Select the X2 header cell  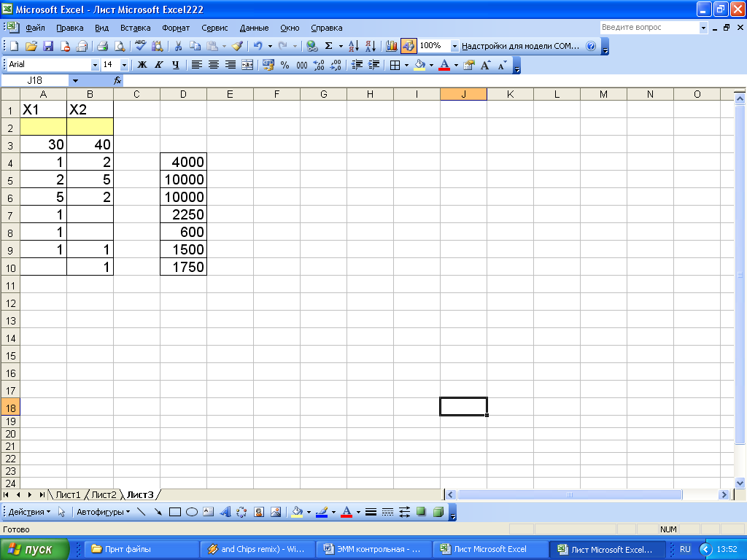(90, 109)
